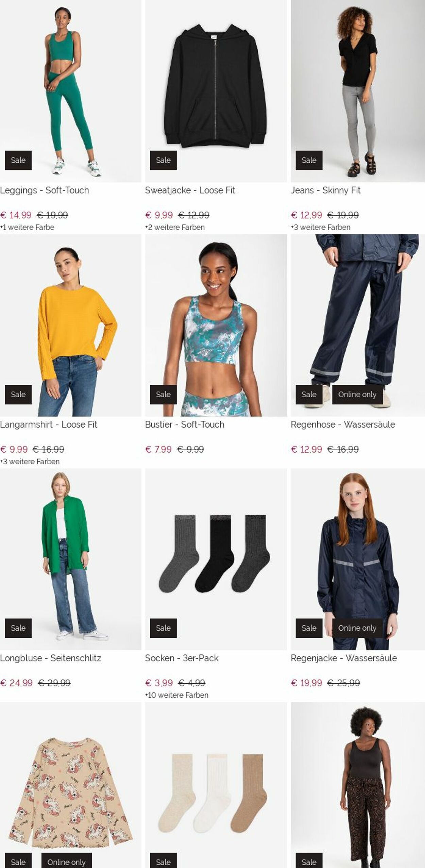Click the Bustier - Soft-Touch product name
This screenshot has height=868, width=425.
click(x=185, y=424)
